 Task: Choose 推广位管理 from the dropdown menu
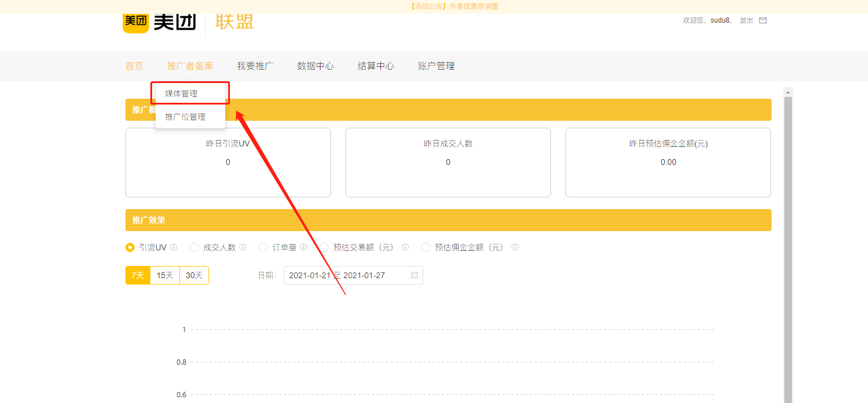point(185,117)
